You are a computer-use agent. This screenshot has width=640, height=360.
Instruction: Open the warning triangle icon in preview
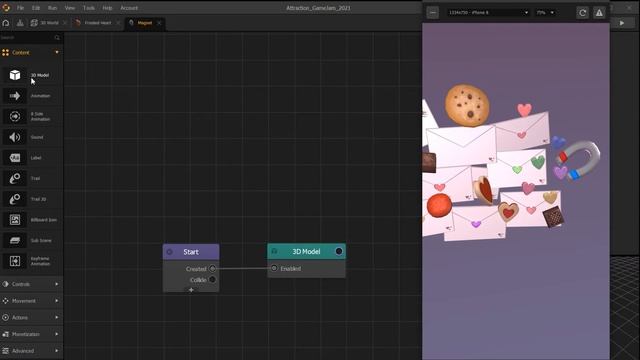pos(599,13)
